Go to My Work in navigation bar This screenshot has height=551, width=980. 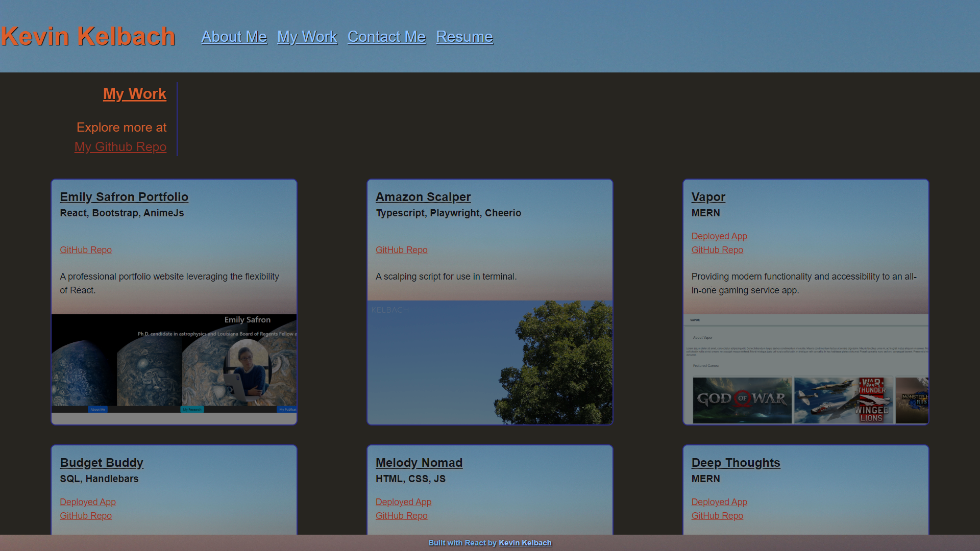coord(307,37)
